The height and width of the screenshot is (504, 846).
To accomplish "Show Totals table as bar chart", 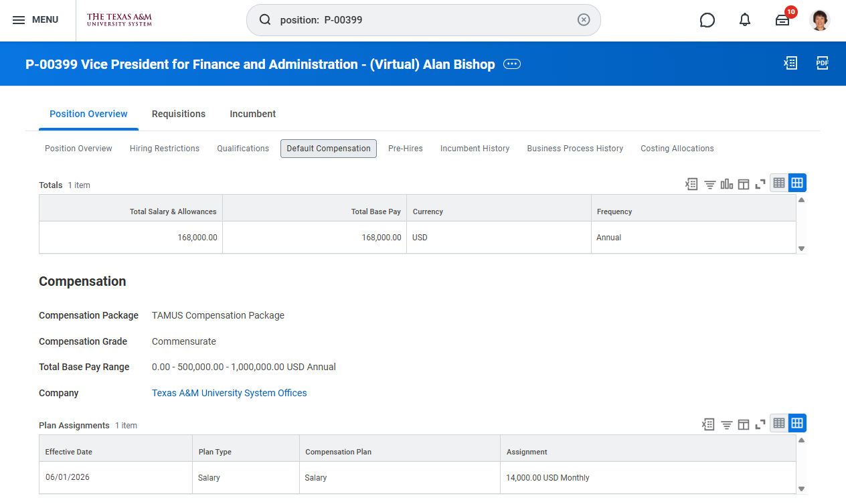I will pos(727,184).
